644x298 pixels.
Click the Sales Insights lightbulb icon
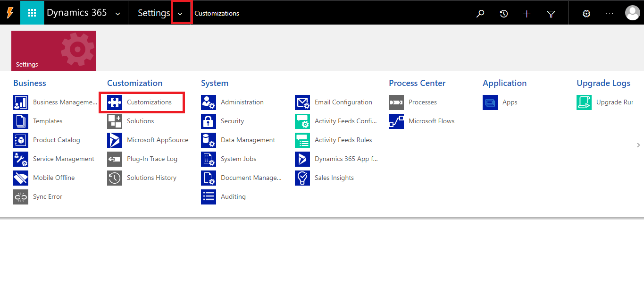point(302,178)
